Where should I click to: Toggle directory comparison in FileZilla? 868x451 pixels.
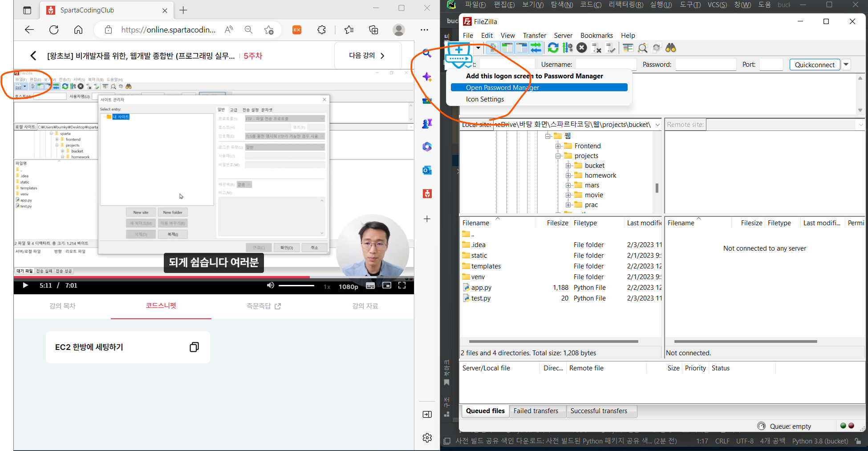pos(642,48)
